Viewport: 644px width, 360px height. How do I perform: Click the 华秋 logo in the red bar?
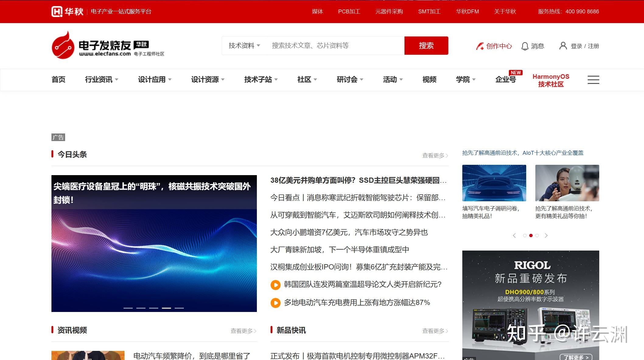pyautogui.click(x=67, y=11)
